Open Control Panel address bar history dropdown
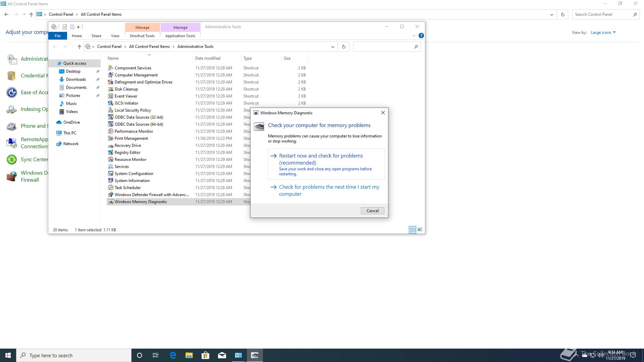This screenshot has height=362, width=644. 551,14
